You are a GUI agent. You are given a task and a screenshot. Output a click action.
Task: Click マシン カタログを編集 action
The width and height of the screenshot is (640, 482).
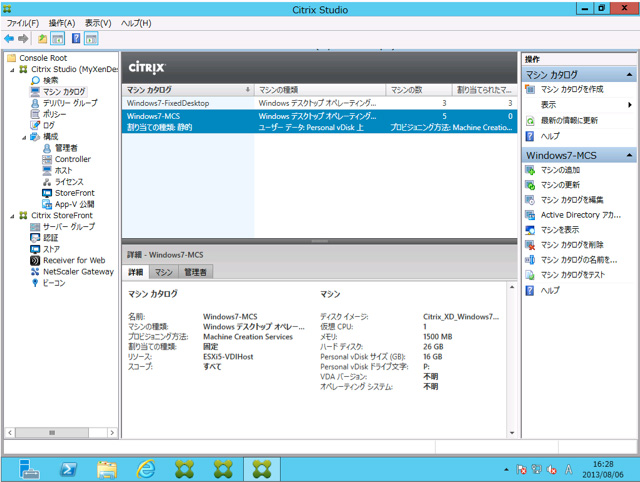click(x=572, y=200)
